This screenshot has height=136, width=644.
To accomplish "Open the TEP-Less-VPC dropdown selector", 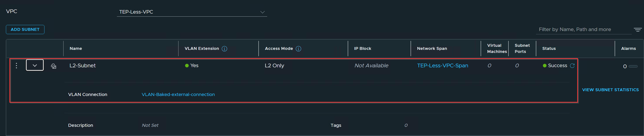I will [192, 12].
